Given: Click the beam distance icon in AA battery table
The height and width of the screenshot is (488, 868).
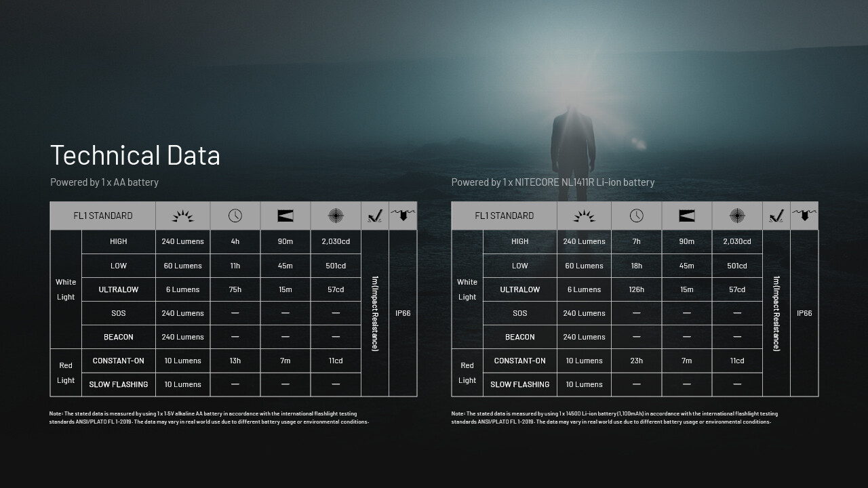Looking at the screenshot, I should [x=285, y=216].
